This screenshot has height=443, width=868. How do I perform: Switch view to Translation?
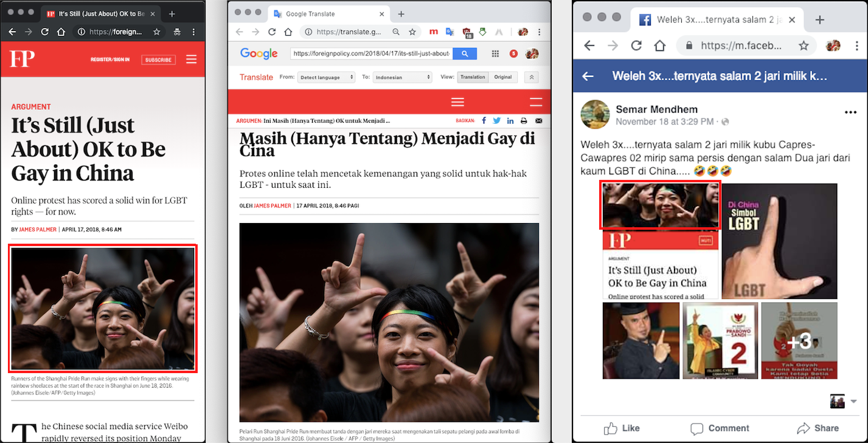pyautogui.click(x=473, y=77)
